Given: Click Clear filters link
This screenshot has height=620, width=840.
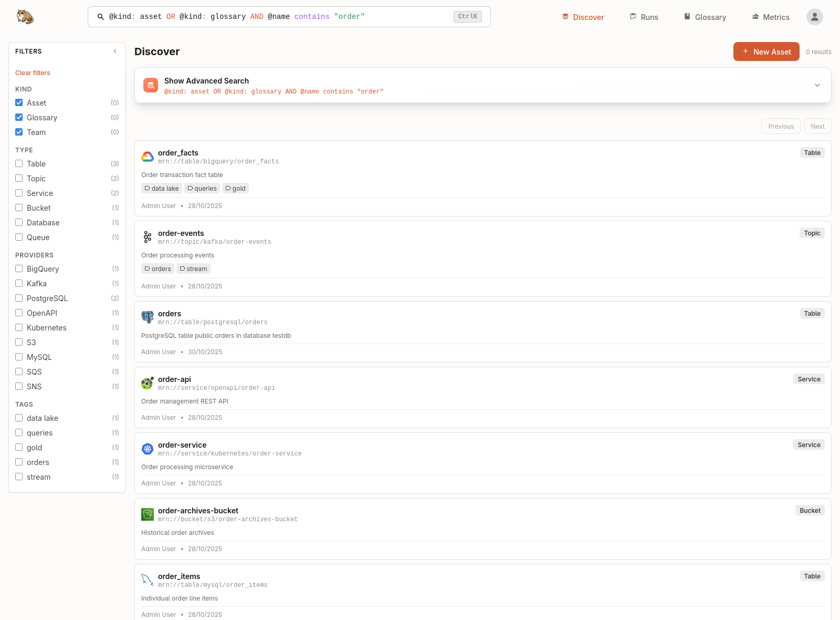Looking at the screenshot, I should pos(33,73).
